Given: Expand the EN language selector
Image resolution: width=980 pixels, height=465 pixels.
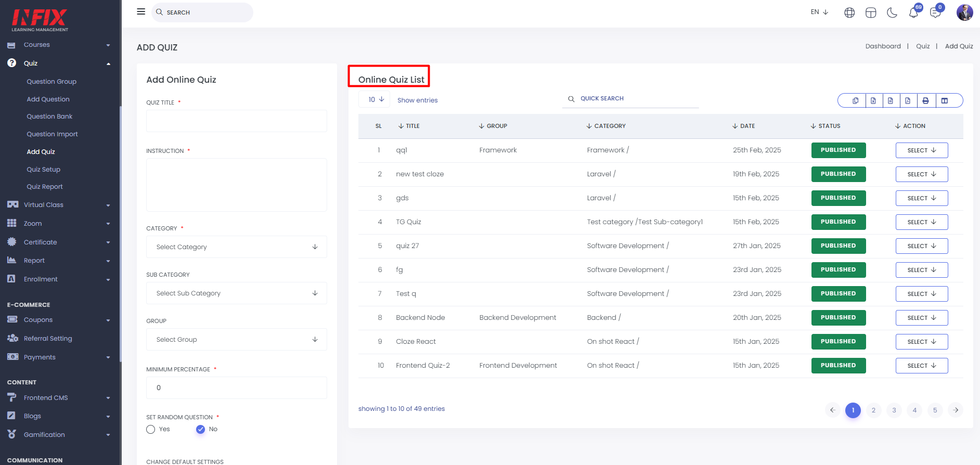Looking at the screenshot, I should tap(819, 12).
